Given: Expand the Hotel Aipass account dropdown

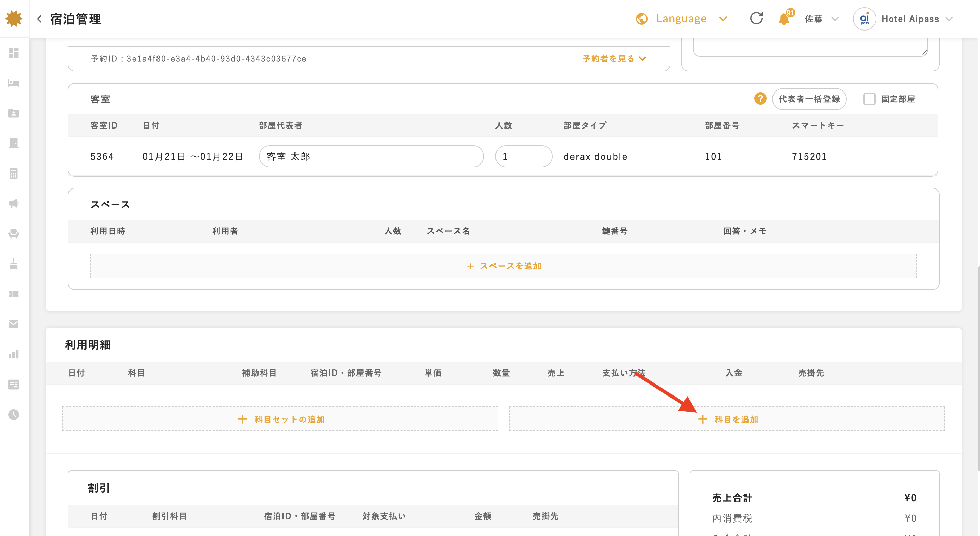Looking at the screenshot, I should pyautogui.click(x=917, y=19).
